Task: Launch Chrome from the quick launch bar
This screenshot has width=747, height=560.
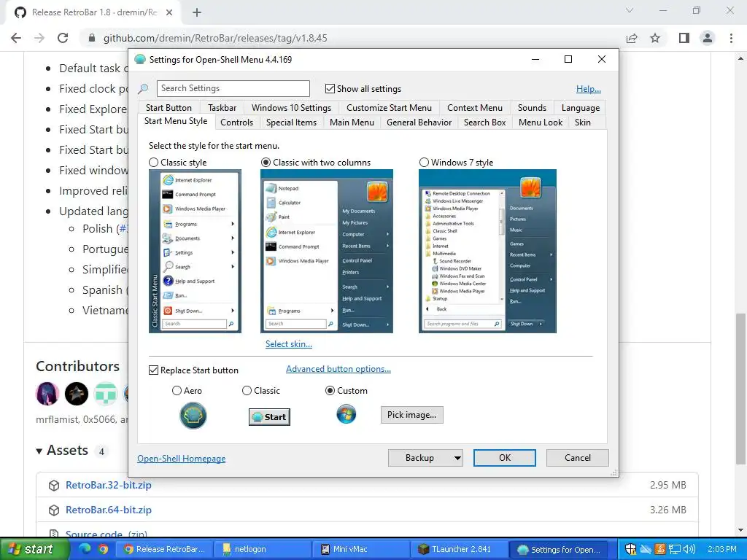Action: (103, 549)
